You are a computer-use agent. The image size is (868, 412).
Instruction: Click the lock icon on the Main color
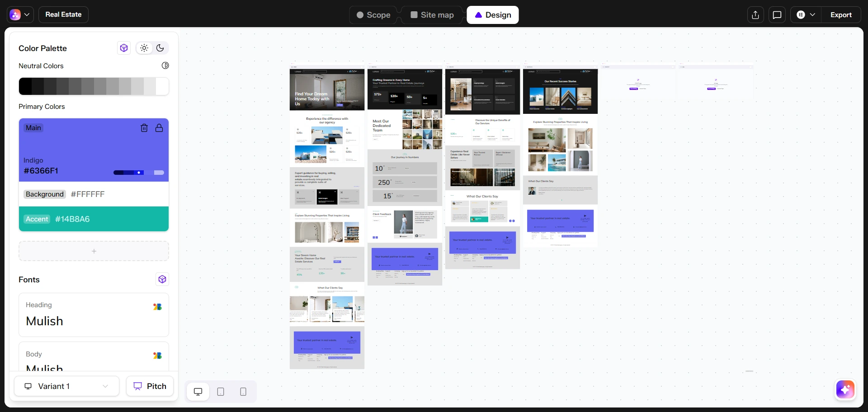click(x=159, y=128)
